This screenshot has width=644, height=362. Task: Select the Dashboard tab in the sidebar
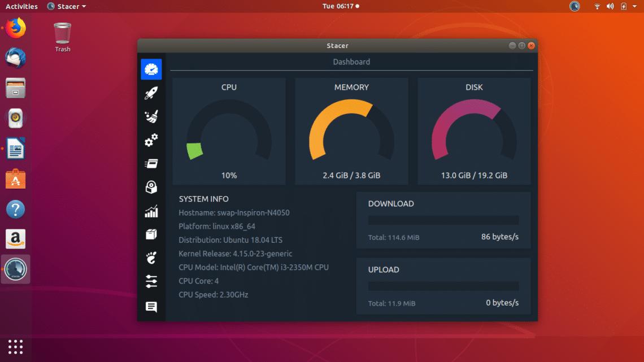(x=151, y=69)
